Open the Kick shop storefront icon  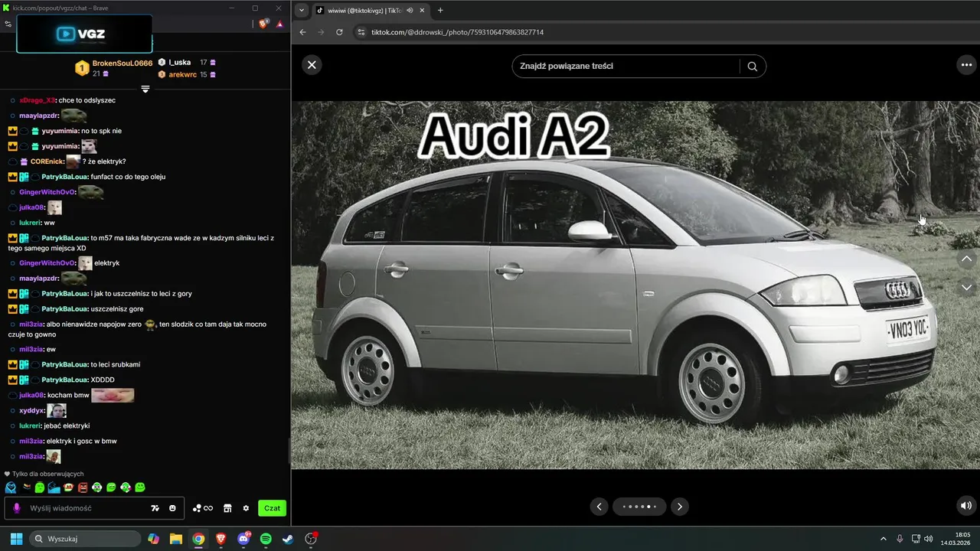227,508
